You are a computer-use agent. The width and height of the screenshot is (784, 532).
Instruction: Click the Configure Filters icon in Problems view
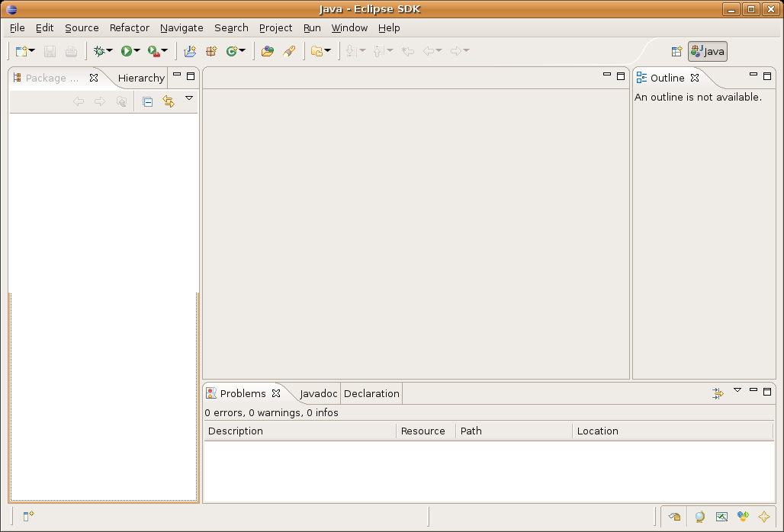point(718,393)
